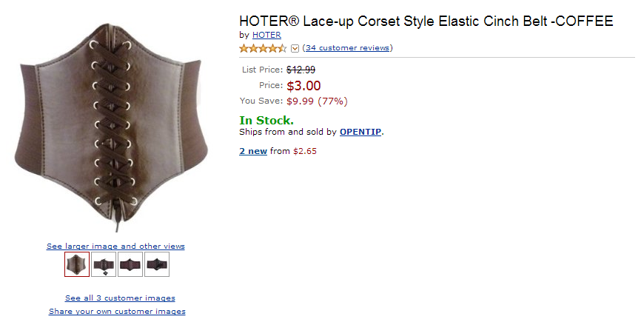Visit the HOTER brand link
The image size is (644, 325).
(266, 35)
